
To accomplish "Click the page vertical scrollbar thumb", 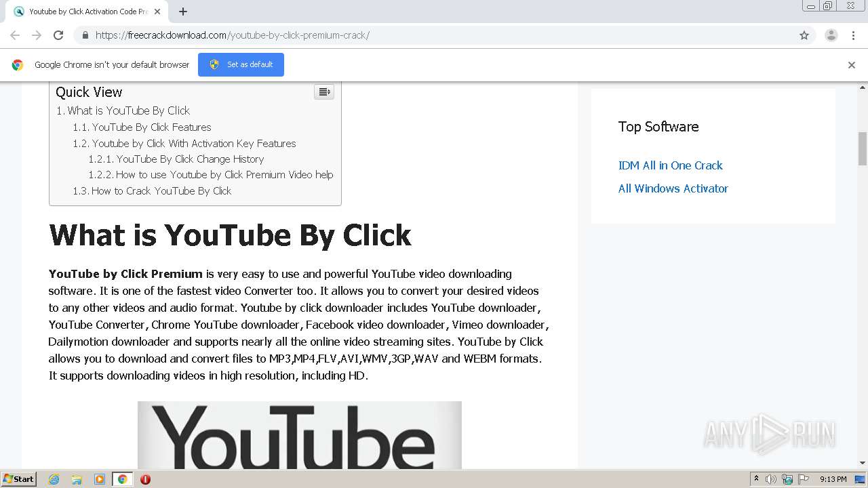I will point(863,148).
